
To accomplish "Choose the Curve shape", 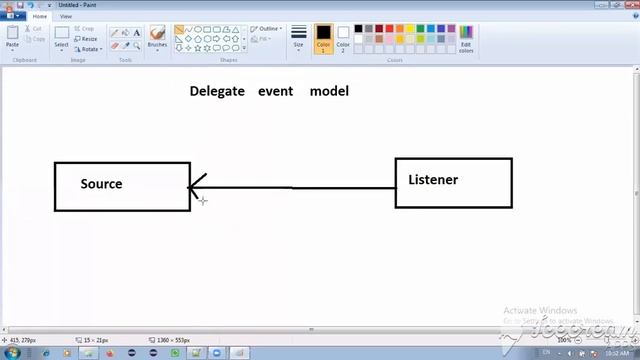I will coord(188,29).
